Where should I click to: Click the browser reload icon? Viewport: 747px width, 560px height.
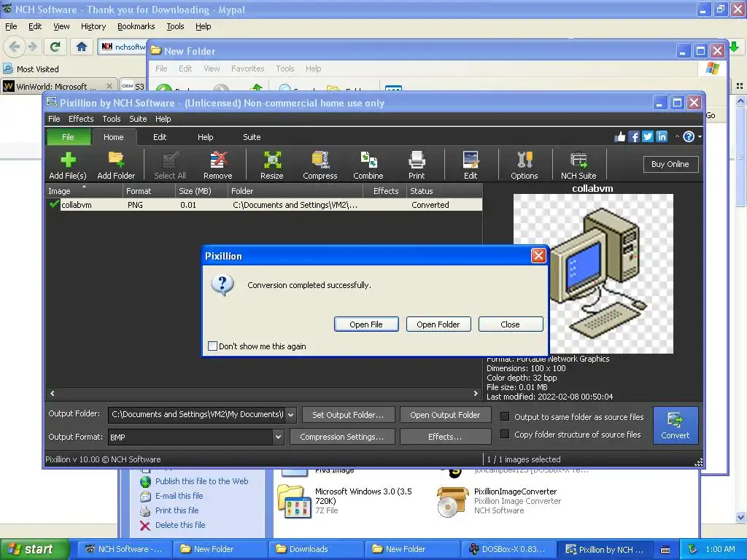pos(55,47)
